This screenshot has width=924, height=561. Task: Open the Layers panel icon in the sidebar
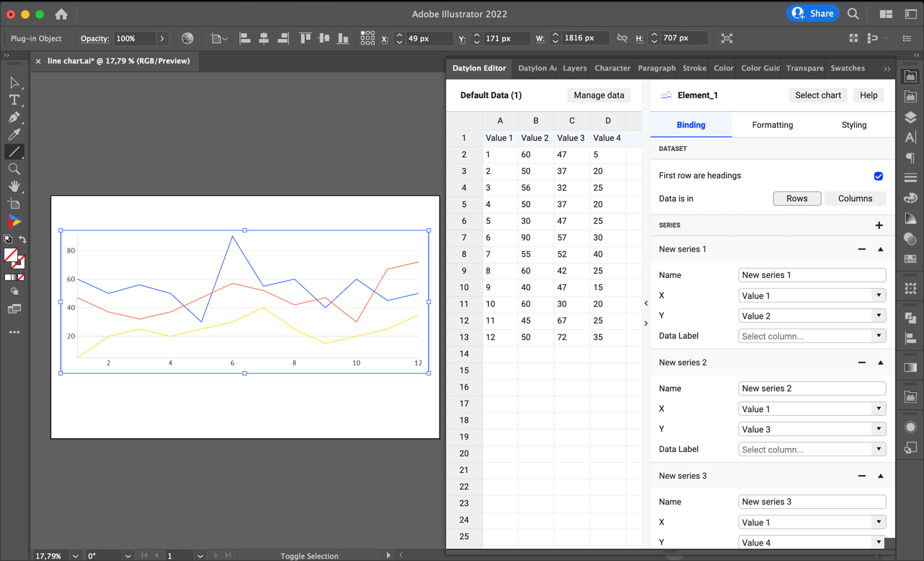[x=911, y=117]
